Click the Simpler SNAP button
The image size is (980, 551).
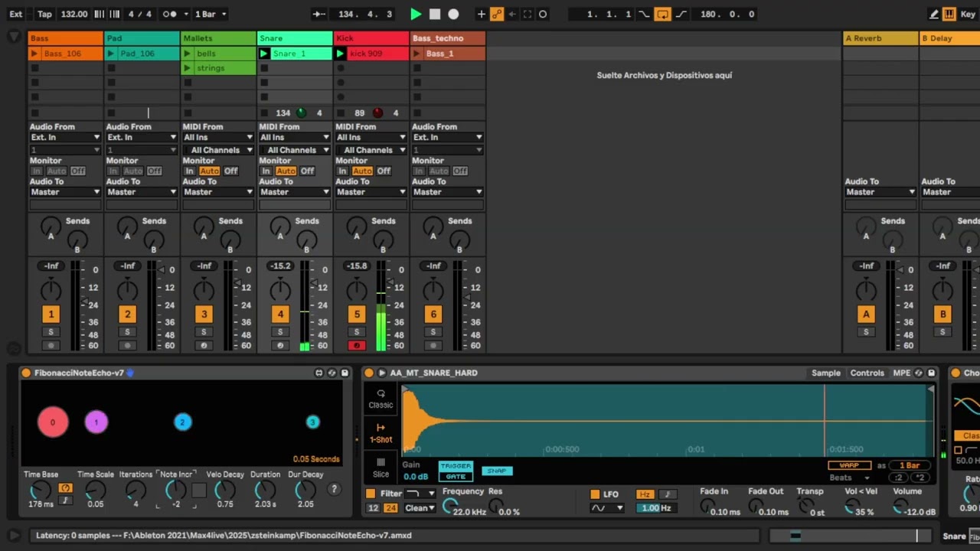pyautogui.click(x=497, y=471)
